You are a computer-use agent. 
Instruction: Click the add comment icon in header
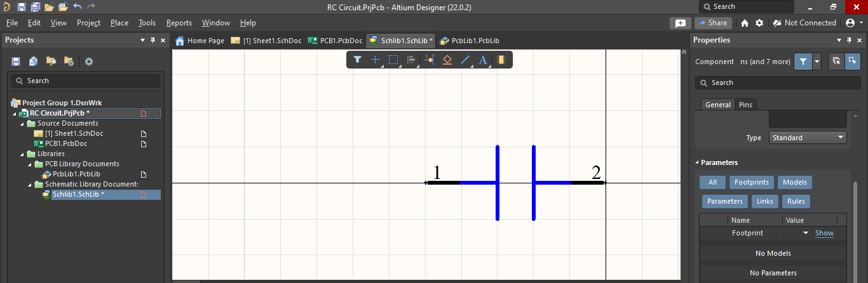point(680,23)
